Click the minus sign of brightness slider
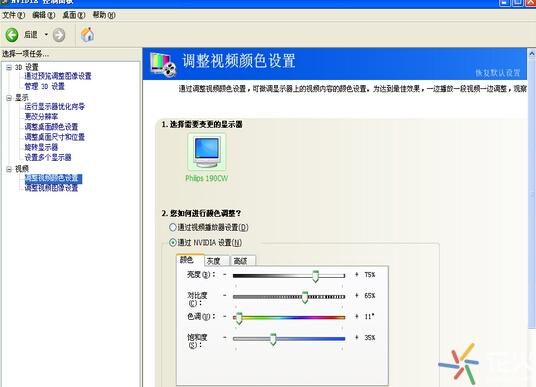This screenshot has width=536, height=387. [225, 274]
